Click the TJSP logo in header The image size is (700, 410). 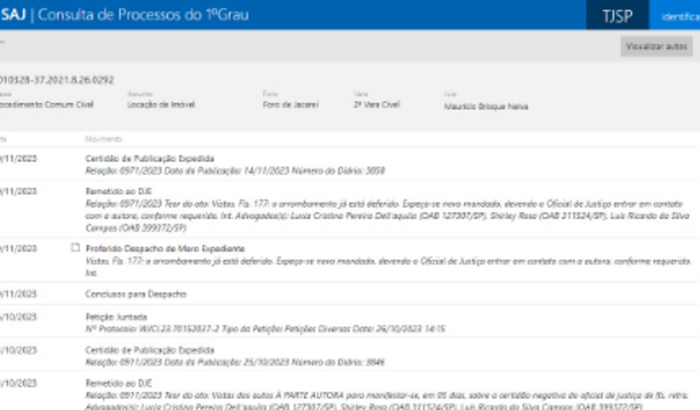tap(618, 15)
